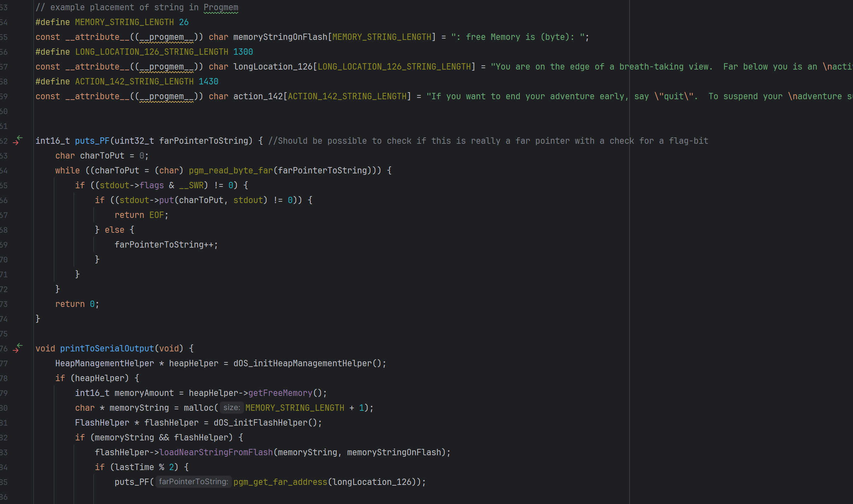Click the dOS_initFlashHelper function call
The height and width of the screenshot is (504, 853).
point(260,422)
